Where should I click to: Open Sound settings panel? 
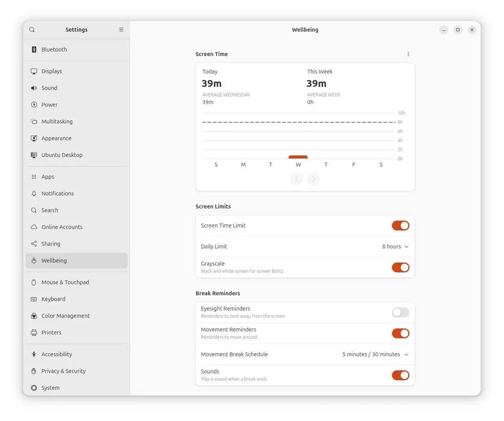[77, 88]
